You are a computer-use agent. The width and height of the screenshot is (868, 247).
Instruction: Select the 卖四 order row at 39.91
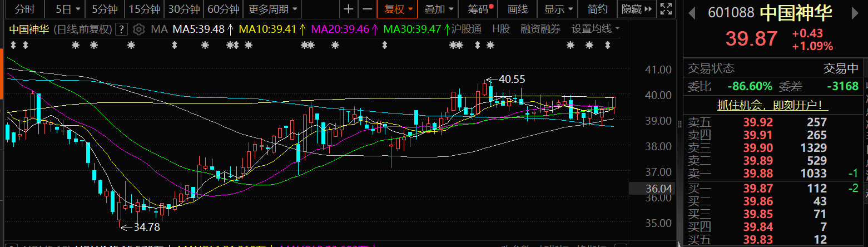pos(773,135)
